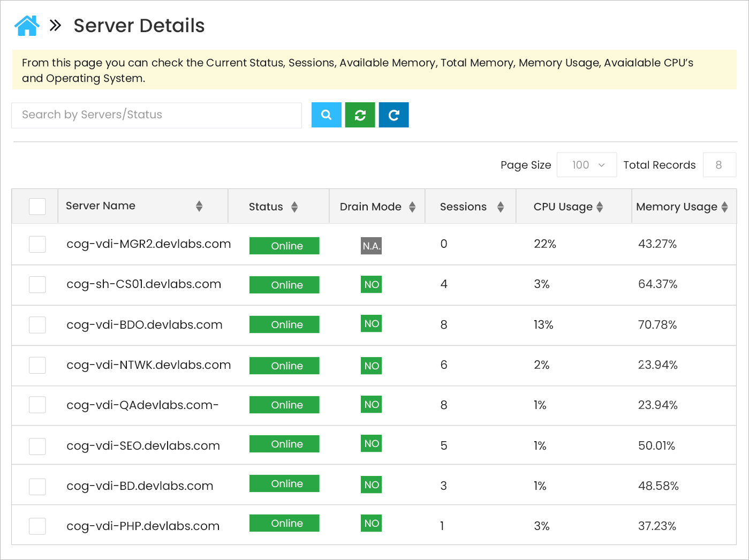
Task: Click NO drain badge for cog-vdi-BDO
Action: [371, 323]
